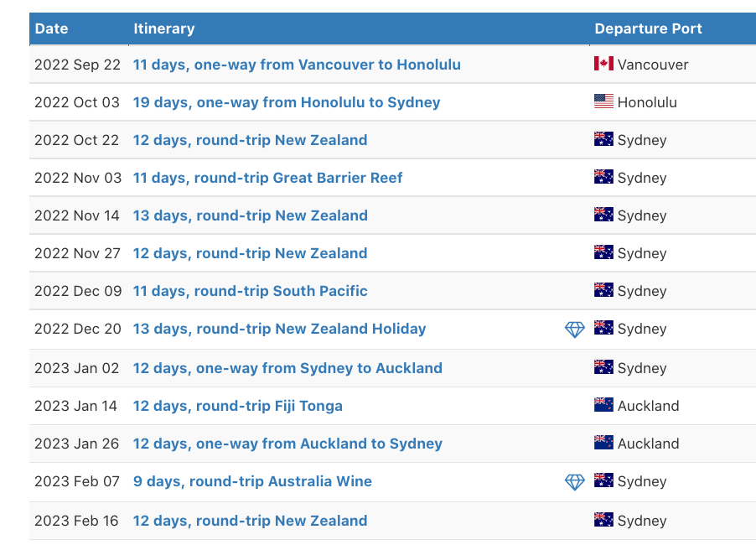The image size is (756, 545).
Task: Sort table by Departure Port header
Action: 648,29
